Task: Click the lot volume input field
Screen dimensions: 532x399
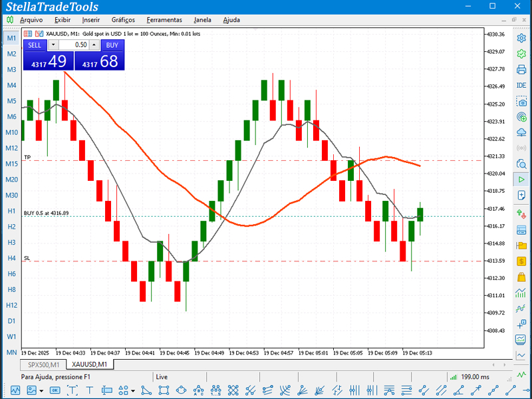Action: tap(74, 45)
